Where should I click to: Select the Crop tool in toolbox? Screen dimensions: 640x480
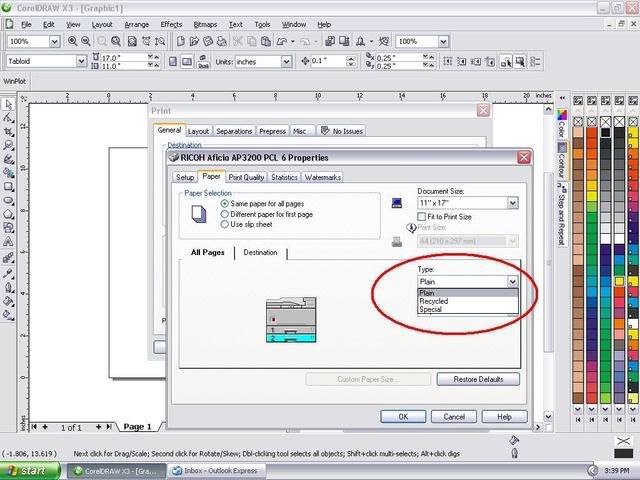coord(8,132)
